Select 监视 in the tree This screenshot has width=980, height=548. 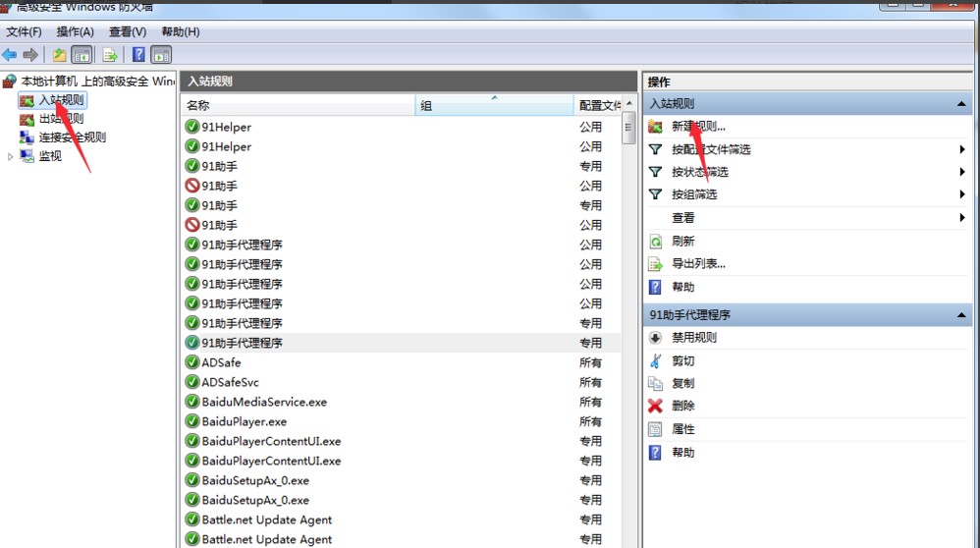tap(50, 156)
